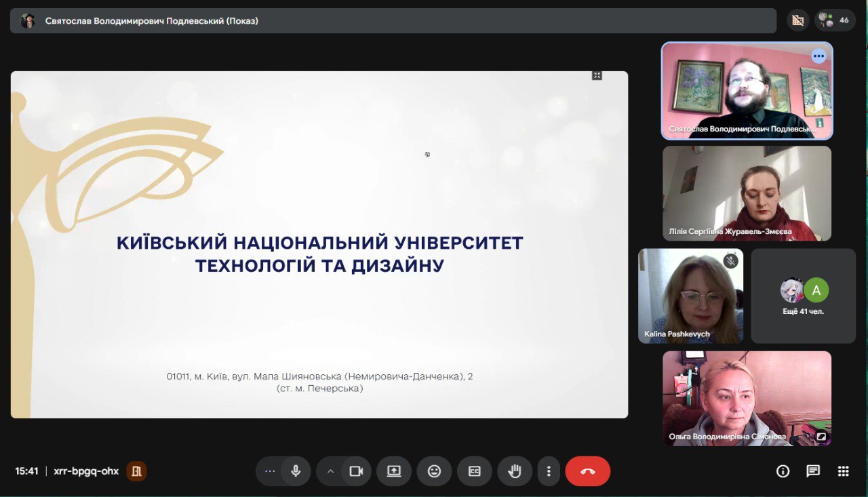Toggle the microphone on or off
The image size is (868, 497).
[x=296, y=471]
